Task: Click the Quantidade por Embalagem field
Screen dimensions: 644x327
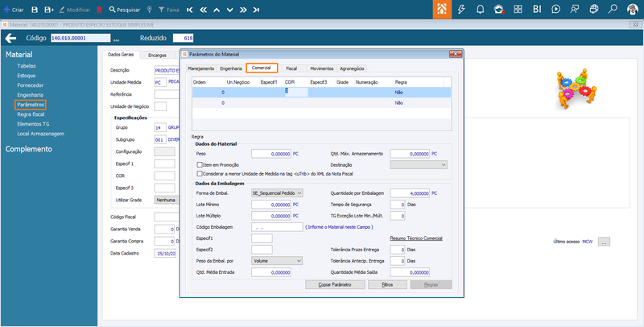Action: [409, 193]
